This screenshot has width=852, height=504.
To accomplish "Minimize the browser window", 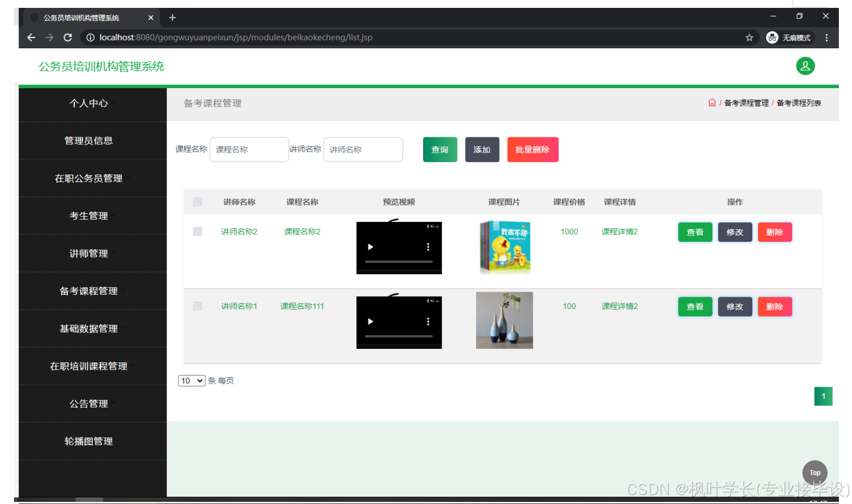I will pos(773,16).
